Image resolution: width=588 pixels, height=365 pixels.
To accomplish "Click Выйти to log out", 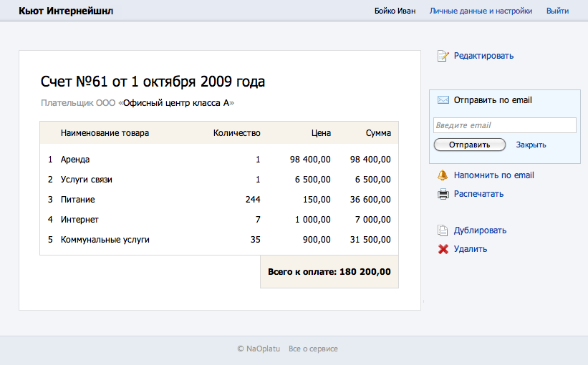I will click(557, 11).
